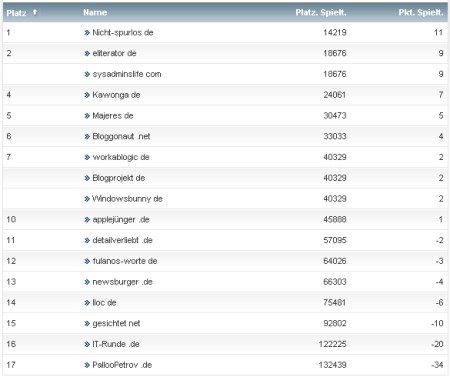Select points value -20 in IT-Runde row
This screenshot has width=450, height=377.
click(437, 344)
